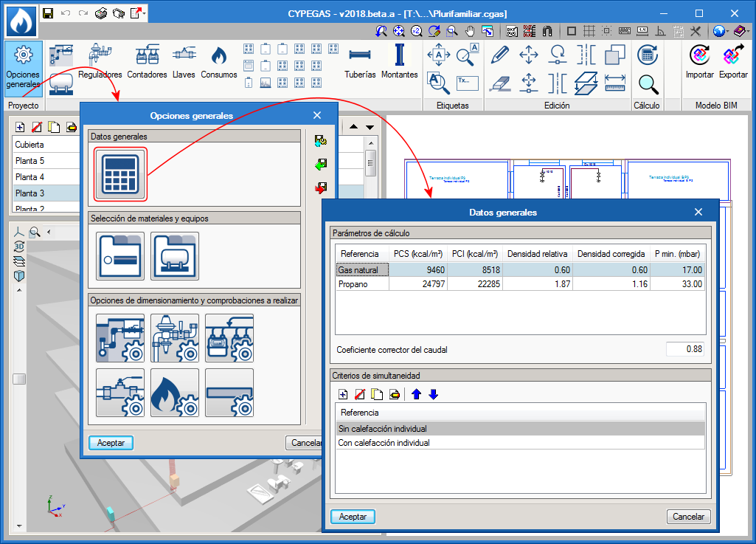Collapse the left panel with the small arrow
Viewport: 756px width, 544px height.
tap(49, 233)
